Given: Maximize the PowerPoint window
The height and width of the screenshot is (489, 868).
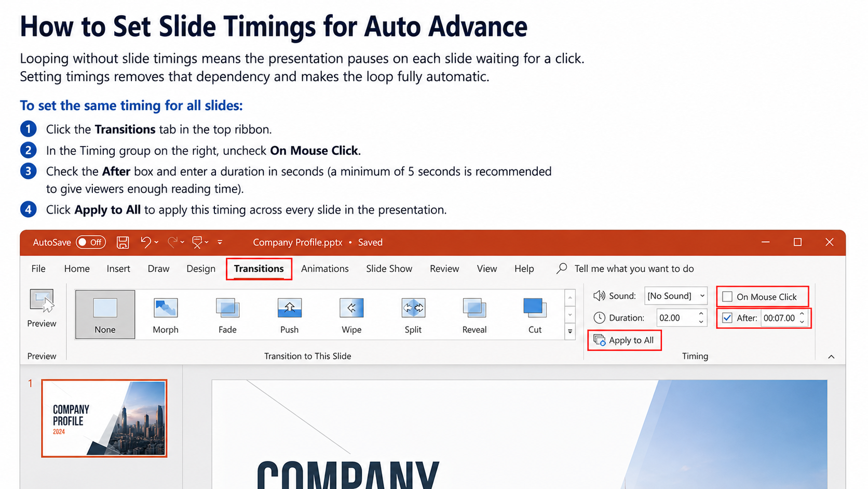Looking at the screenshot, I should 797,242.
